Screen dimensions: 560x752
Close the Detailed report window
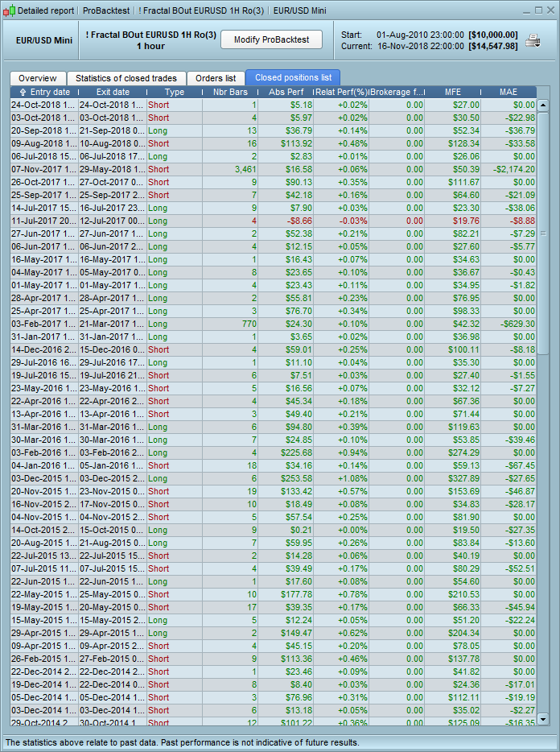[550, 10]
